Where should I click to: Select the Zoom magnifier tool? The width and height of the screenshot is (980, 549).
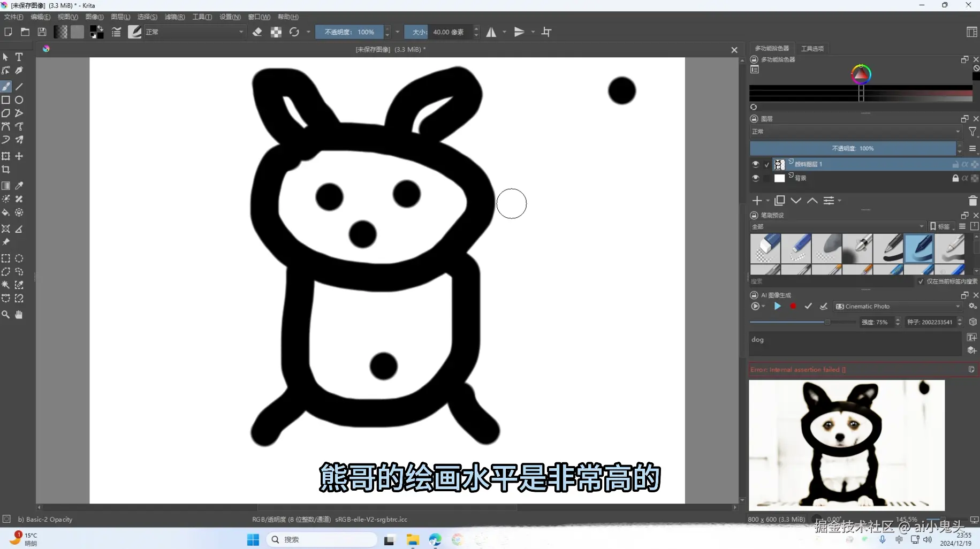(x=6, y=315)
